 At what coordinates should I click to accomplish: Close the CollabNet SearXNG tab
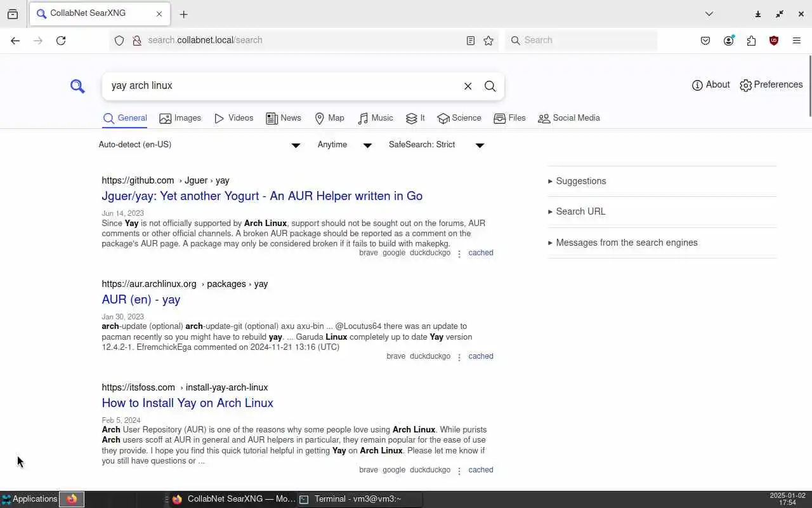click(159, 14)
